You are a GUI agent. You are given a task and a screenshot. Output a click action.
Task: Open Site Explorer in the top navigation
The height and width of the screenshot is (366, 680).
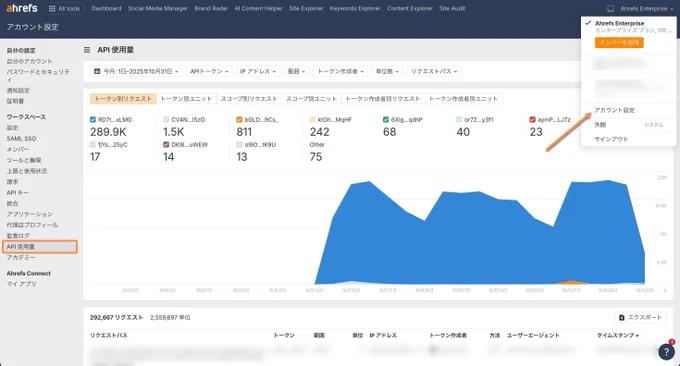pos(306,9)
